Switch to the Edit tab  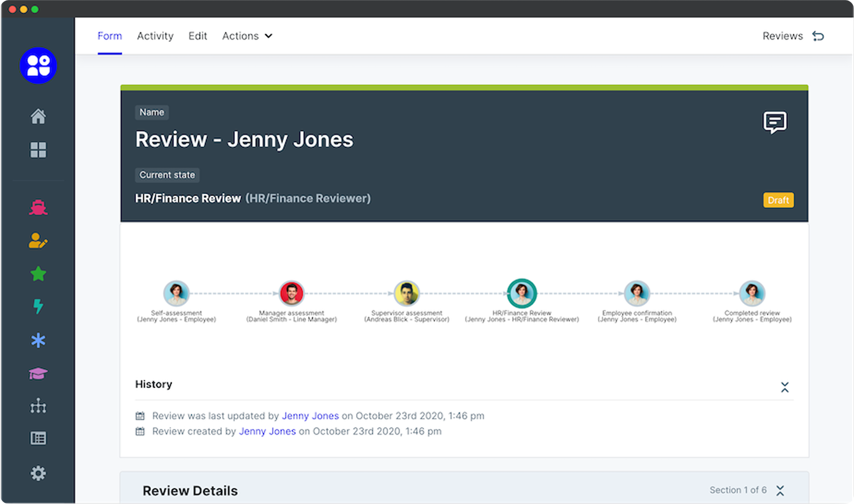(198, 36)
